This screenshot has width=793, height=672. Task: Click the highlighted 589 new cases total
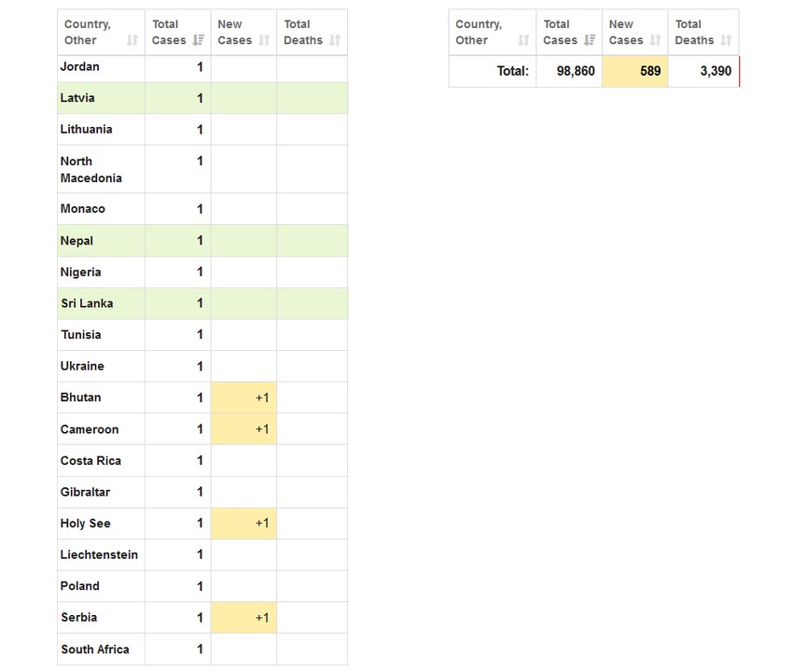click(635, 71)
